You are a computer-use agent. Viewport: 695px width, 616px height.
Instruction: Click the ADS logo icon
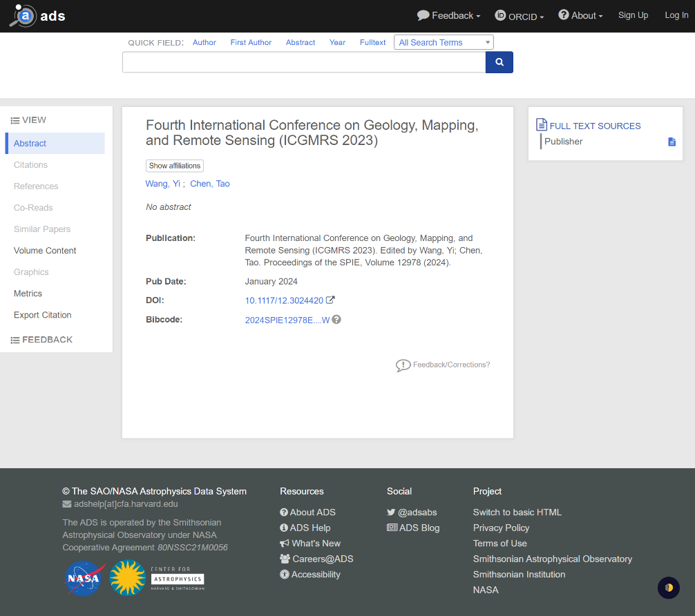coord(23,16)
